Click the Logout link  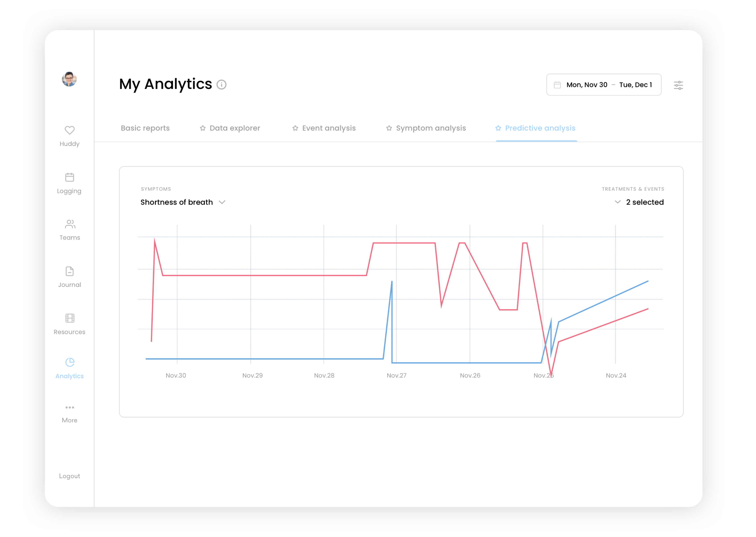coord(69,476)
